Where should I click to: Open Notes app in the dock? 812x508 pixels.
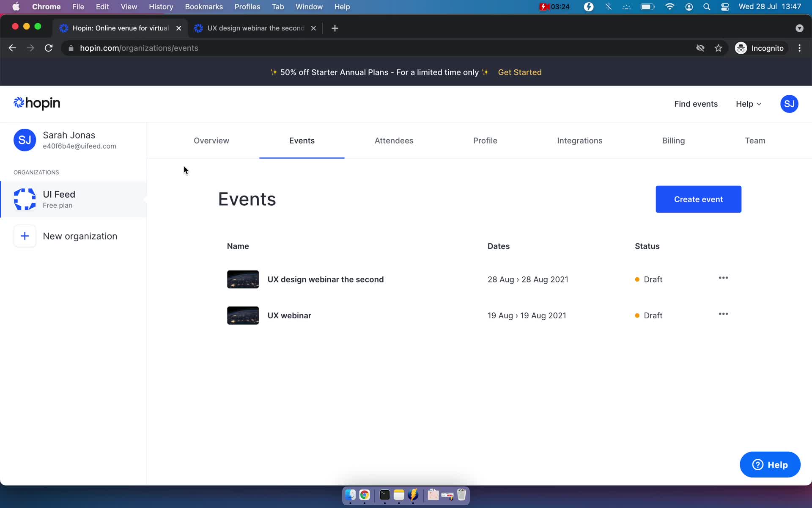pos(399,494)
